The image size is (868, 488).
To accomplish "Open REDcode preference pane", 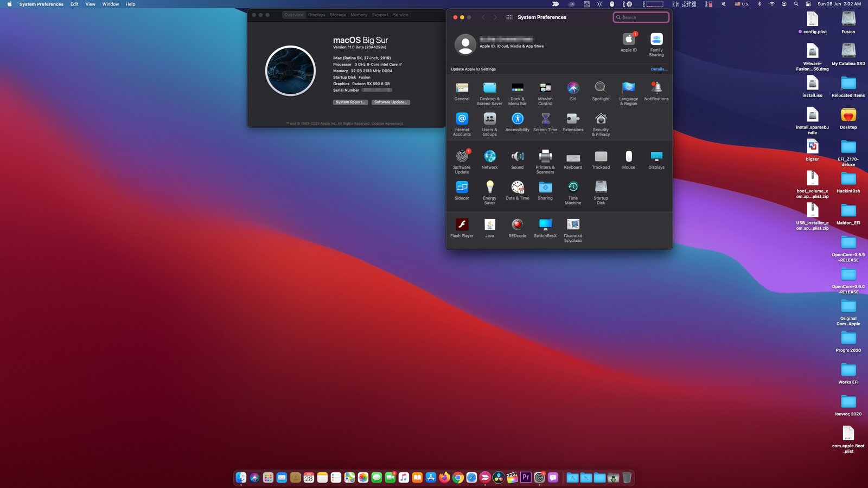I will point(518,224).
